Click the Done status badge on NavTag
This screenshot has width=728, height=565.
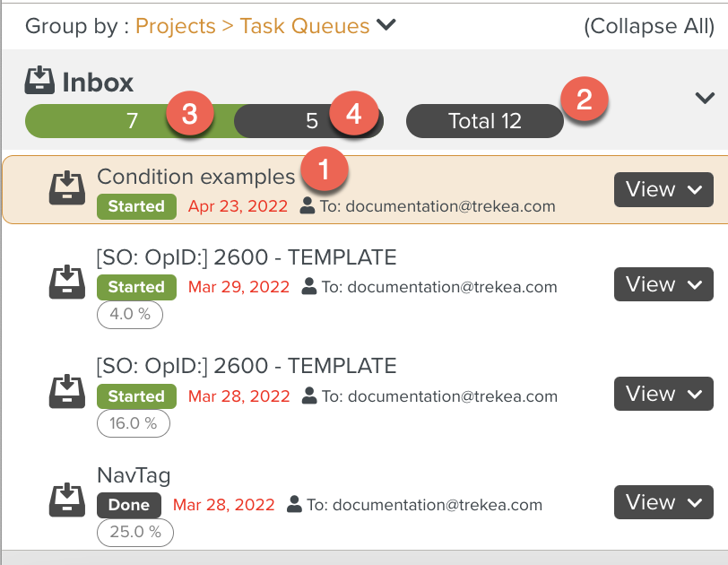coord(128,505)
